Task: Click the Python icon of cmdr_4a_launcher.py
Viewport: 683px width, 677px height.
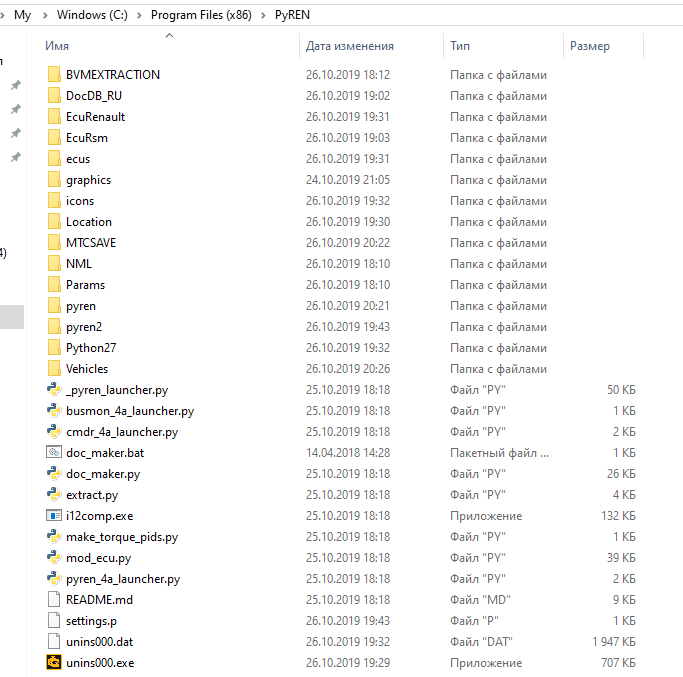Action: coord(54,432)
